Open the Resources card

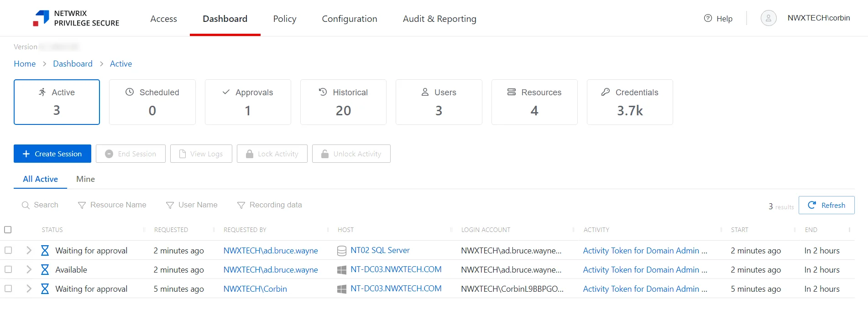pyautogui.click(x=534, y=102)
